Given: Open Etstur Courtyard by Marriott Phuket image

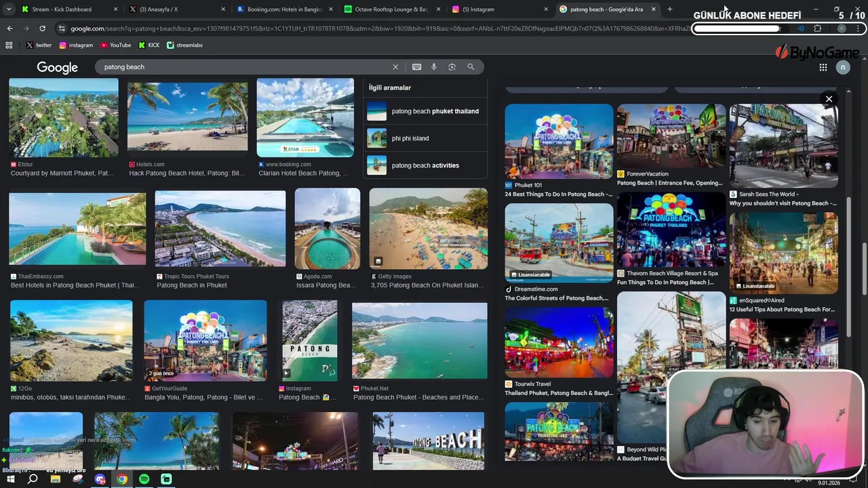Looking at the screenshot, I should [64, 118].
